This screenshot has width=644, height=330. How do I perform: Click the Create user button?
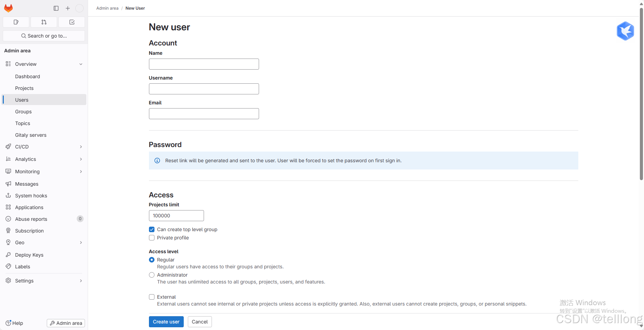166,322
